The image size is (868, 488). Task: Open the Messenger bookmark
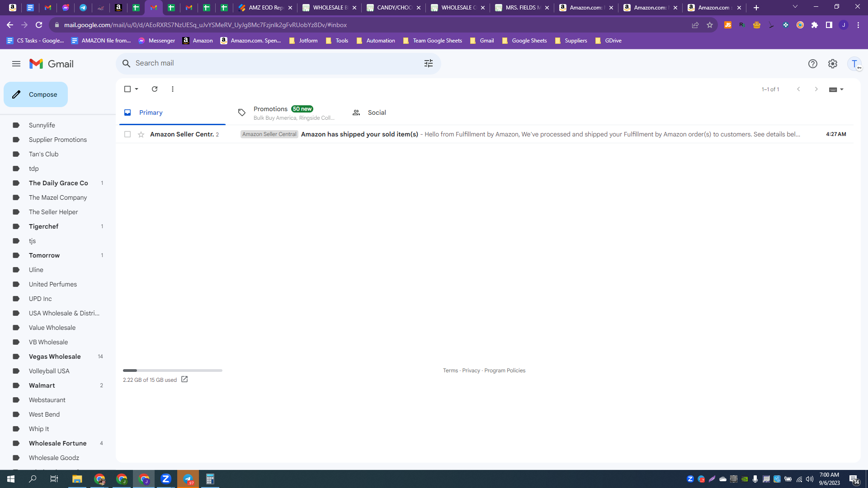point(156,41)
